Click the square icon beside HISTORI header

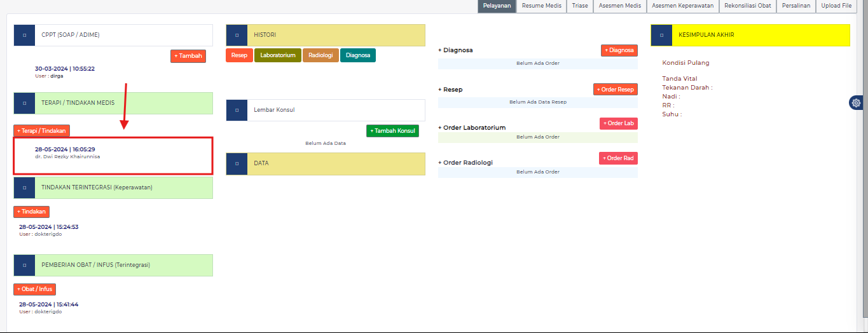[237, 35]
